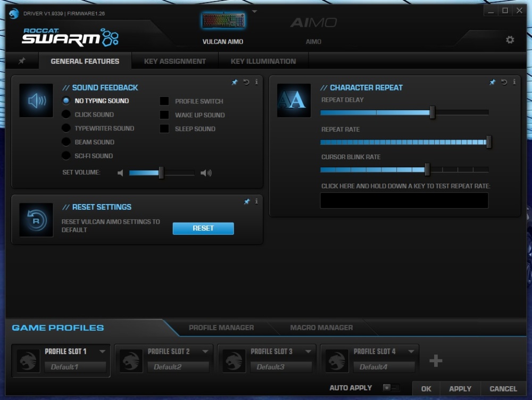Reset Sound Feedback panel to defaults
This screenshot has width=532, height=400.
(246, 82)
